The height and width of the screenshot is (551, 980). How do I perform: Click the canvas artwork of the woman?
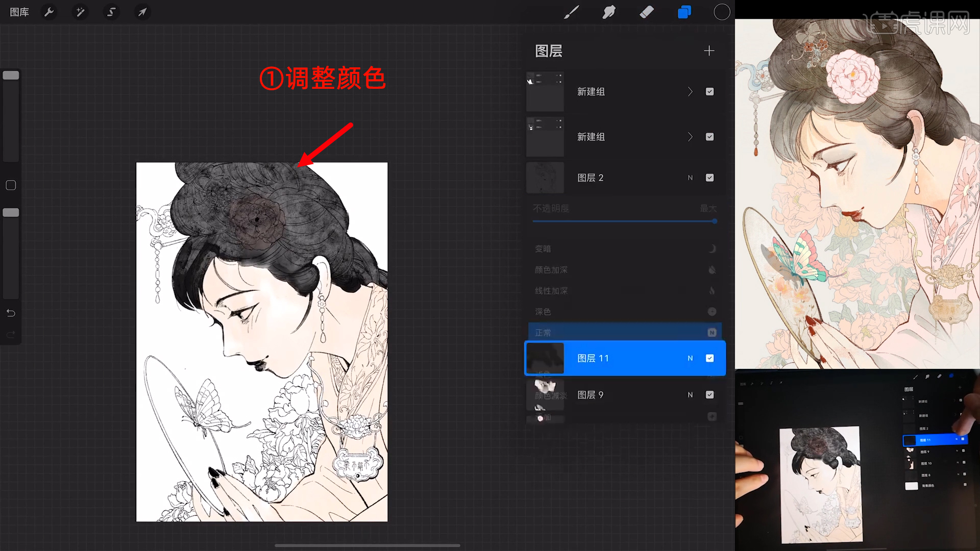click(262, 342)
